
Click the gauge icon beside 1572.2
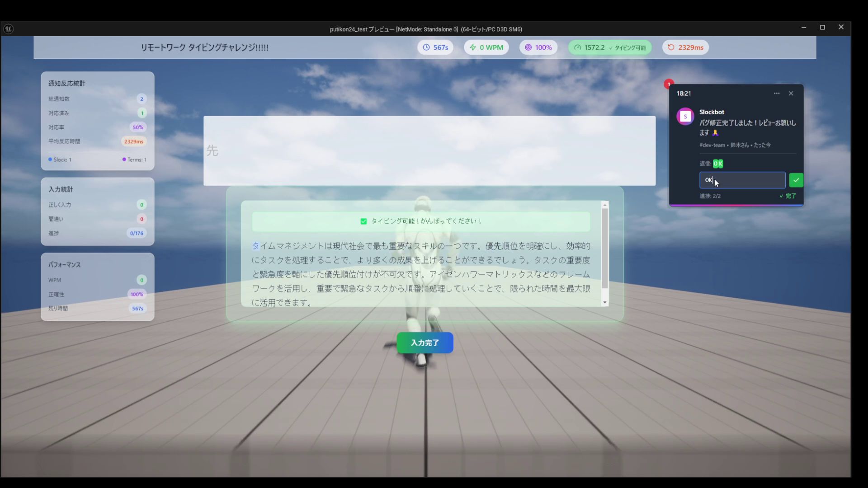(x=577, y=47)
